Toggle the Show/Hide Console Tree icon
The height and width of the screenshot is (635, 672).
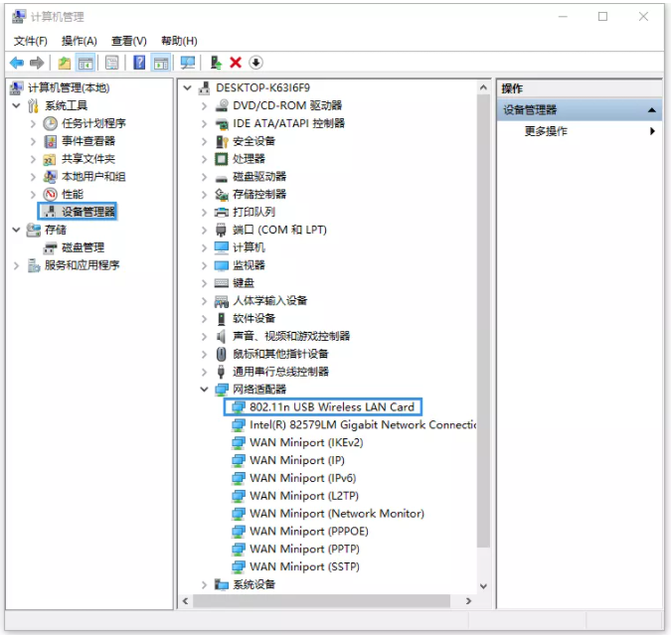(85, 63)
